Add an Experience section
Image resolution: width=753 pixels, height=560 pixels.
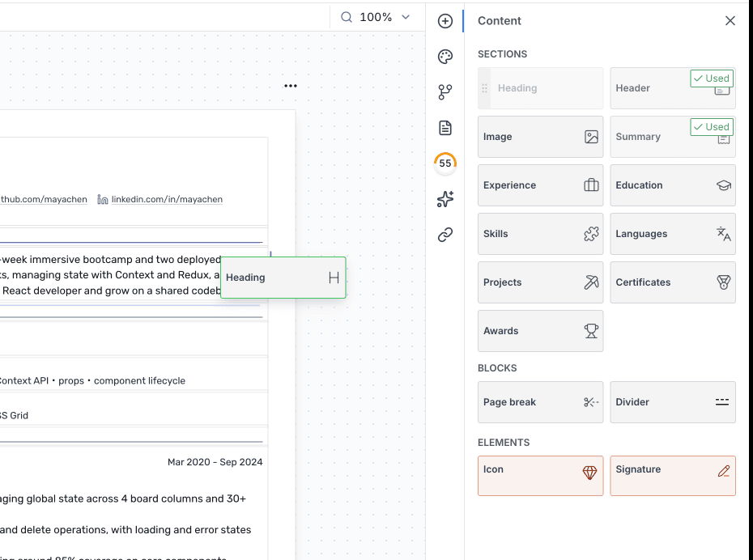click(x=540, y=185)
